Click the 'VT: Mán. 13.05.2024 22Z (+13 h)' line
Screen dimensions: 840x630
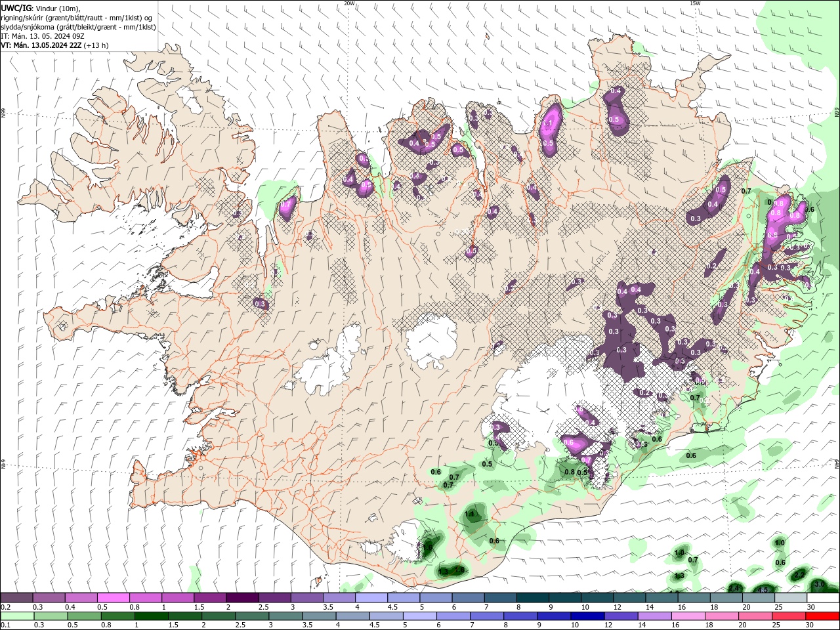point(54,45)
